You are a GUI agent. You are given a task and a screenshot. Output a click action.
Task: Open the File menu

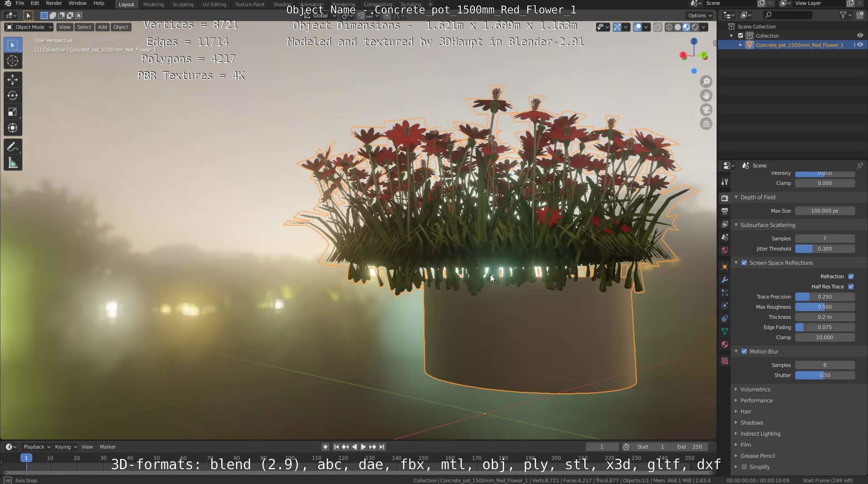click(20, 3)
